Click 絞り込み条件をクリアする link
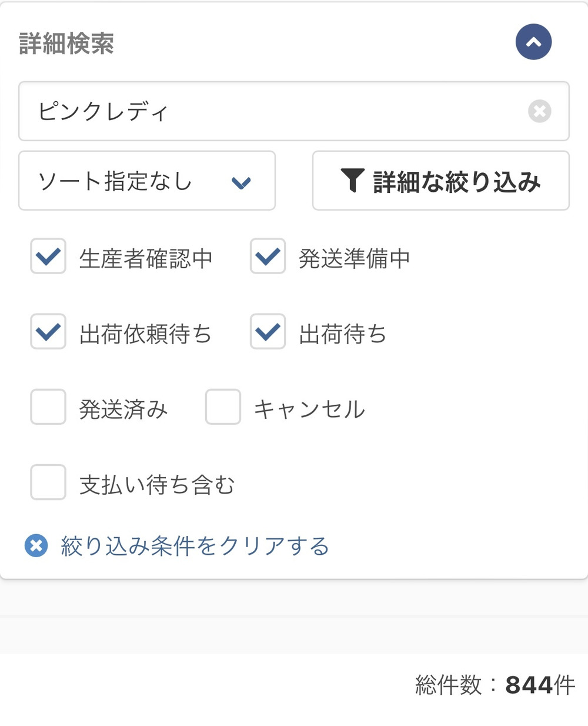This screenshot has width=588, height=726. tap(195, 546)
